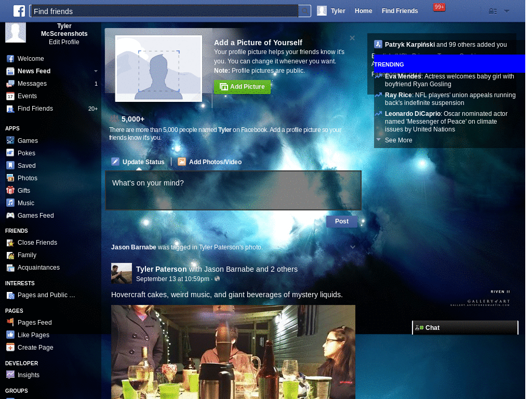Open the Chat bar

point(465,328)
